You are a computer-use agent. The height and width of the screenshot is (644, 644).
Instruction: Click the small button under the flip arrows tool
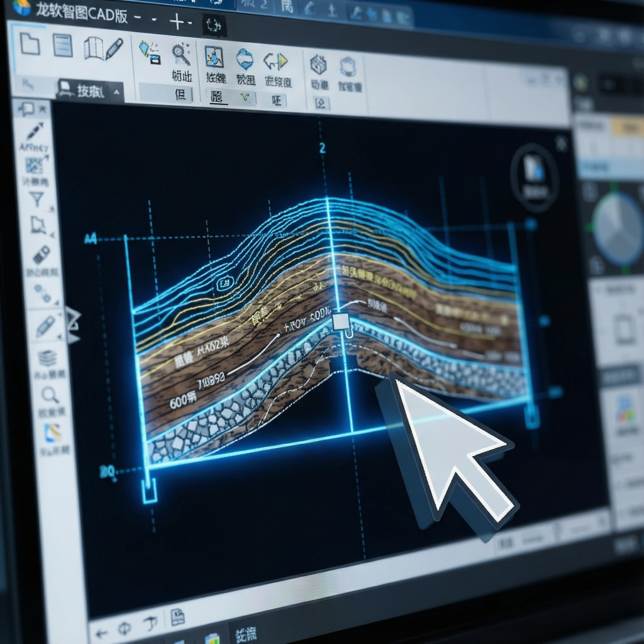click(277, 101)
